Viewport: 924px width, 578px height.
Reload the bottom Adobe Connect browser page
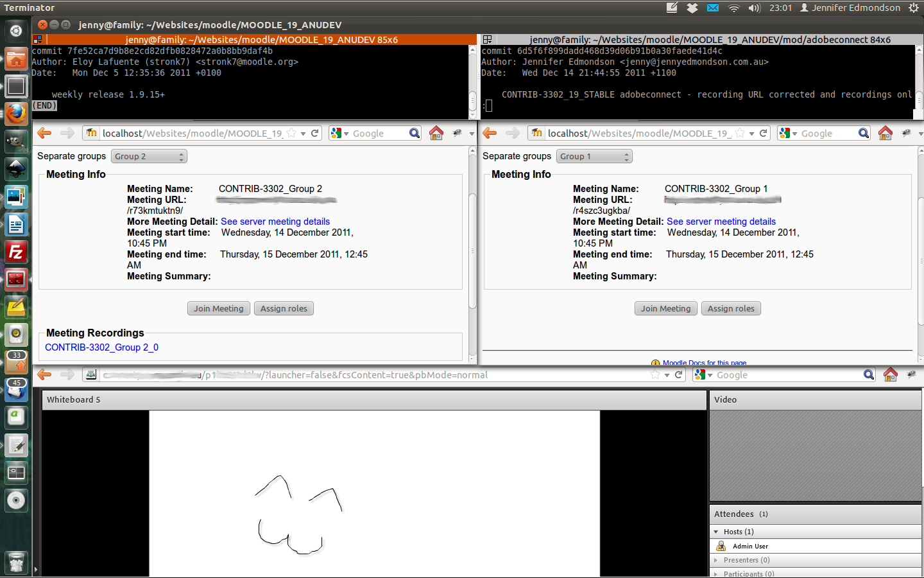[679, 374]
